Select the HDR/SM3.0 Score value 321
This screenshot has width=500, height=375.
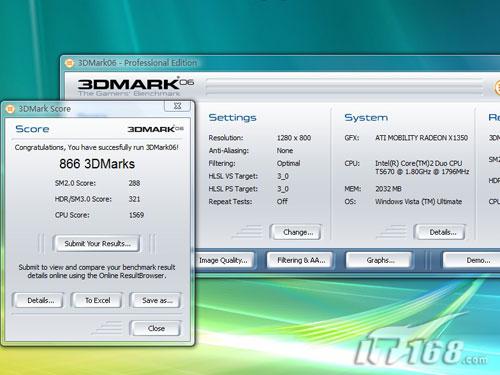click(x=134, y=199)
